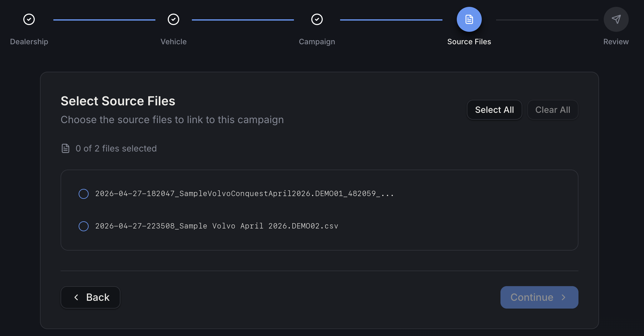Click the file icon beside files selected count
644x336 pixels.
[x=66, y=148]
